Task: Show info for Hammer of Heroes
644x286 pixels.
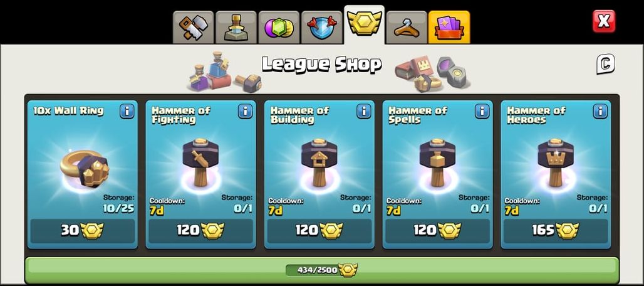Action: 600,112
